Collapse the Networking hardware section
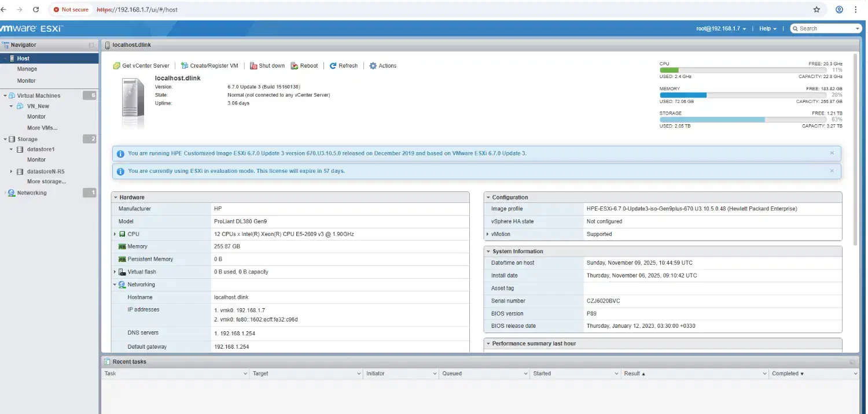This screenshot has height=414, width=868. tap(115, 284)
